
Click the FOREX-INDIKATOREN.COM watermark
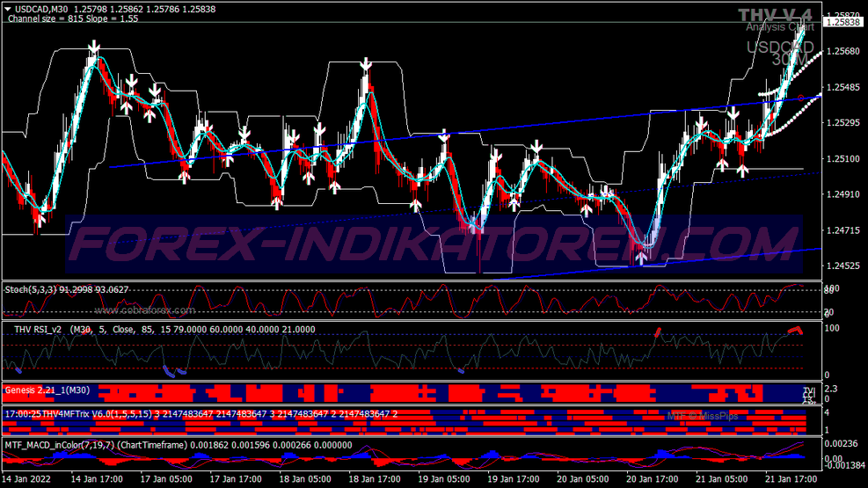[x=434, y=244]
